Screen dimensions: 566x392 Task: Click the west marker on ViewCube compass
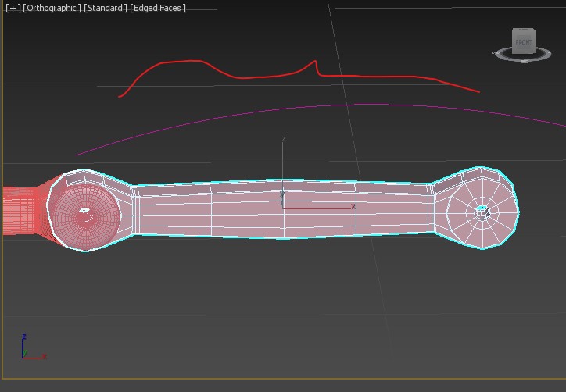pyautogui.click(x=496, y=53)
